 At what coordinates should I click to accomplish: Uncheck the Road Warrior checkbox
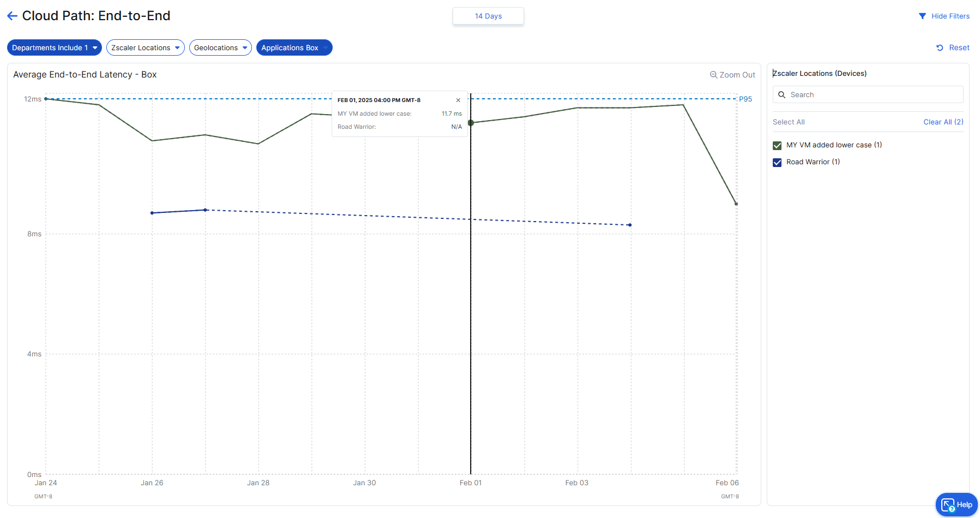pos(777,163)
